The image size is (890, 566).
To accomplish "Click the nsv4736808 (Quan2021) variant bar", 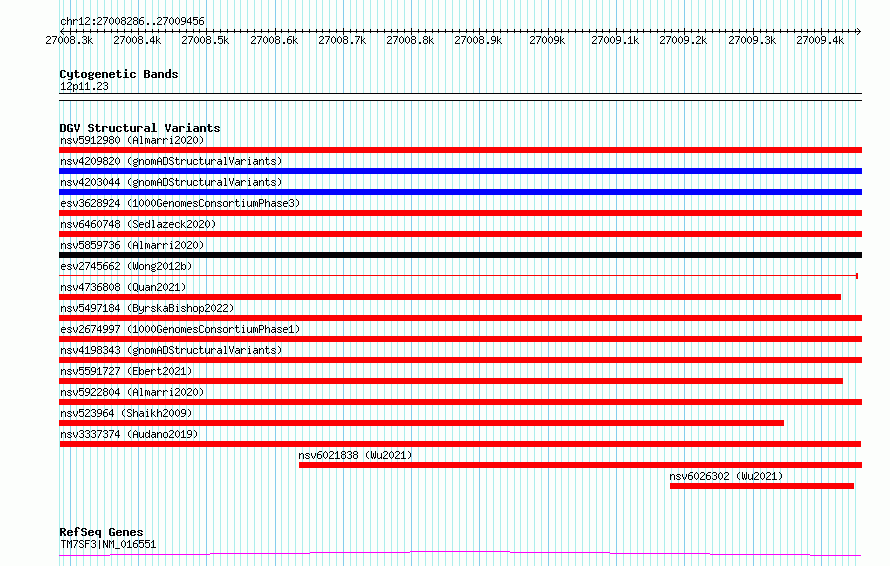I will 450,297.
